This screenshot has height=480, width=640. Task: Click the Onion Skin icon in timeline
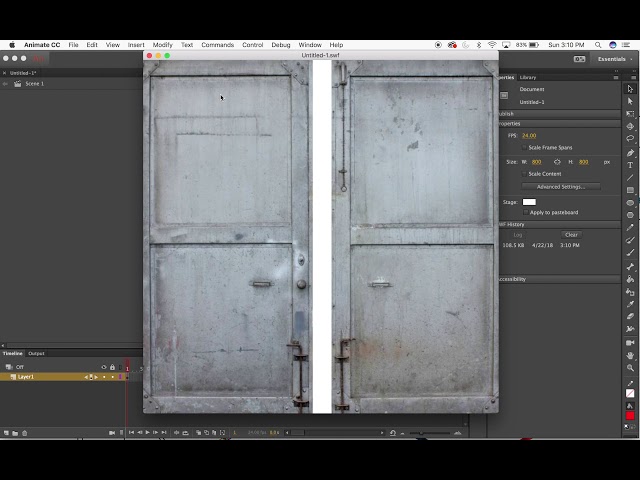click(198, 433)
